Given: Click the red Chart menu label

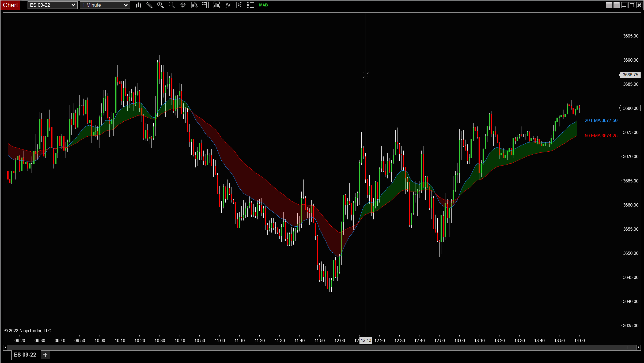Looking at the screenshot, I should (x=10, y=5).
